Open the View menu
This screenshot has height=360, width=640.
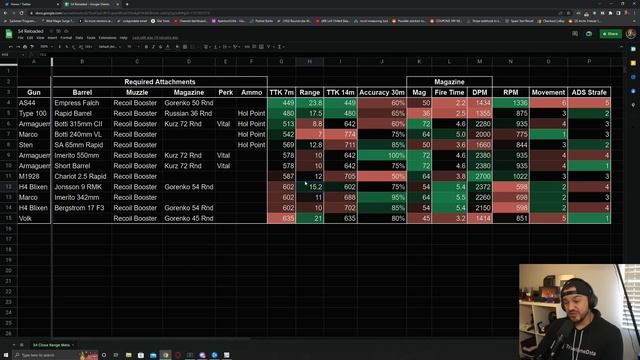coord(40,38)
